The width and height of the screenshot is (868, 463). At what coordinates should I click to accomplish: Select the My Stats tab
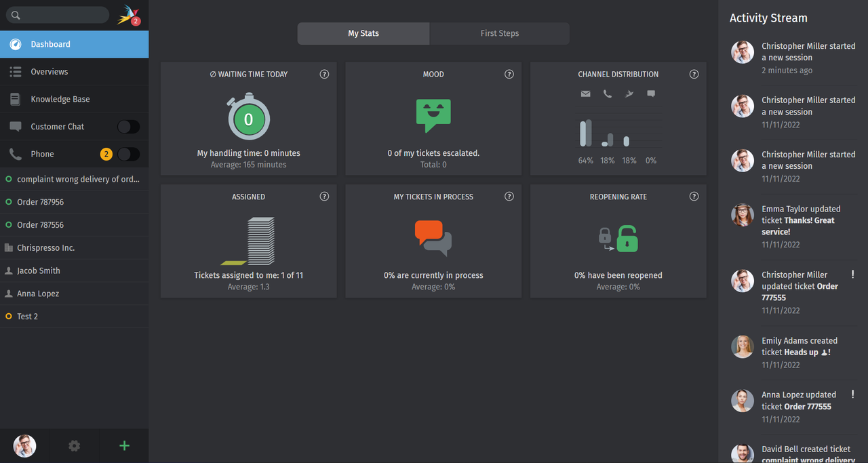click(x=363, y=33)
